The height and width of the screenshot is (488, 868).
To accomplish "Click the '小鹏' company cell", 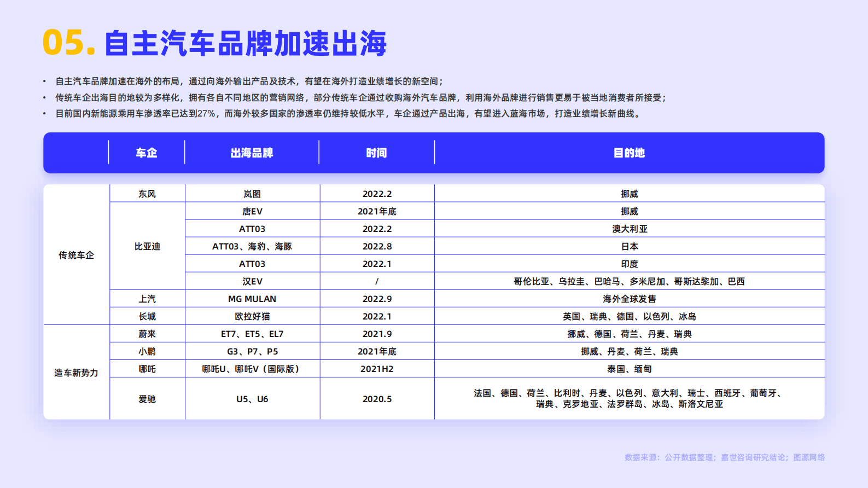I will click(147, 351).
